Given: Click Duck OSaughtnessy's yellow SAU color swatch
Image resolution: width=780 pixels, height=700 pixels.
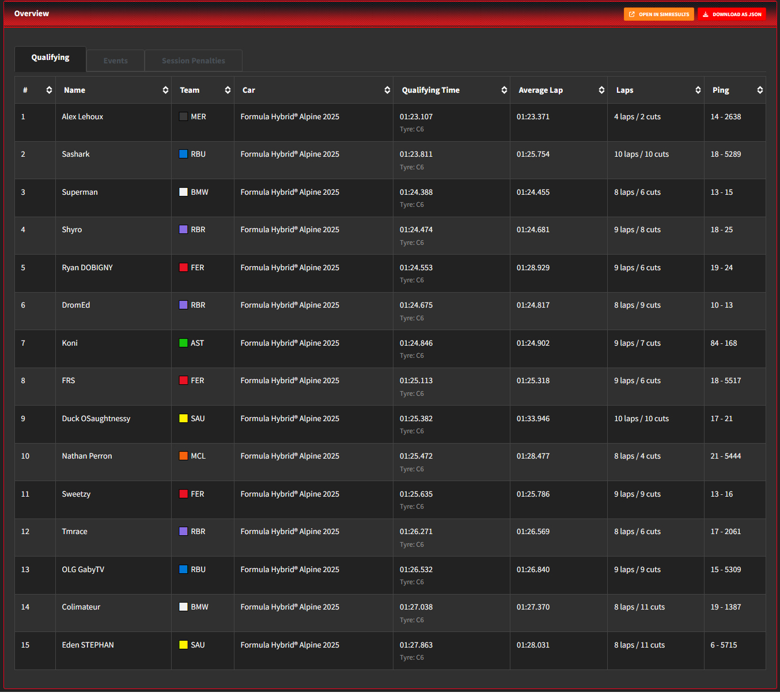Looking at the screenshot, I should click(x=183, y=419).
